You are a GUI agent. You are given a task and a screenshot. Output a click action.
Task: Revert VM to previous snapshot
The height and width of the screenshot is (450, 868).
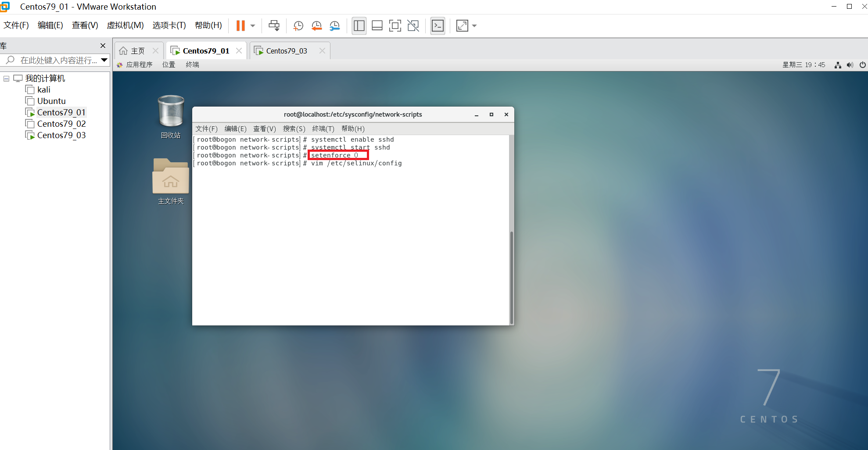tap(316, 26)
